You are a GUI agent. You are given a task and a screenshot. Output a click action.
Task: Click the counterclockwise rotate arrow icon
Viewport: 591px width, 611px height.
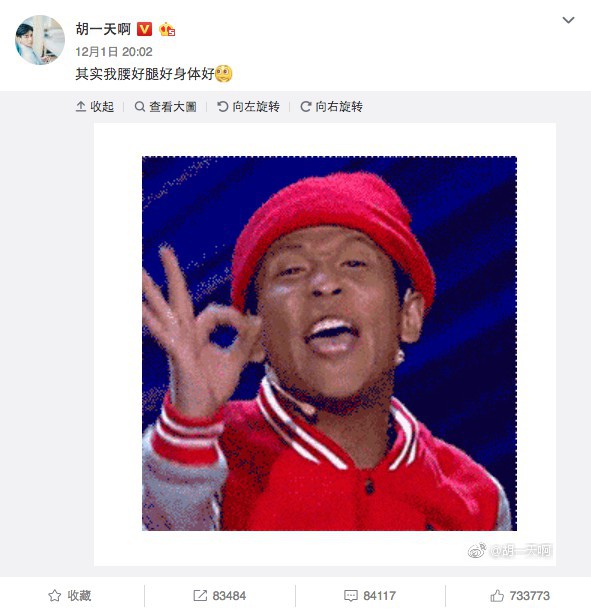pyautogui.click(x=222, y=106)
